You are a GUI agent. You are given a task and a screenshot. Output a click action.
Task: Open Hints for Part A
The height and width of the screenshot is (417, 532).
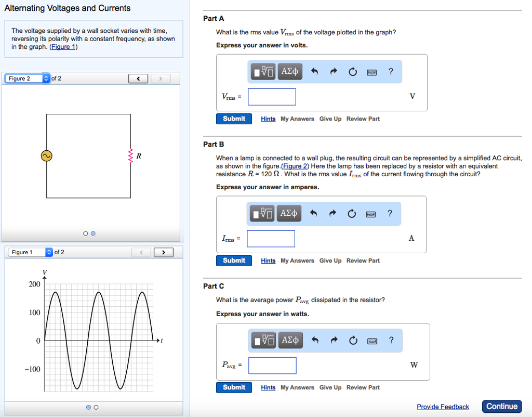[268, 119]
